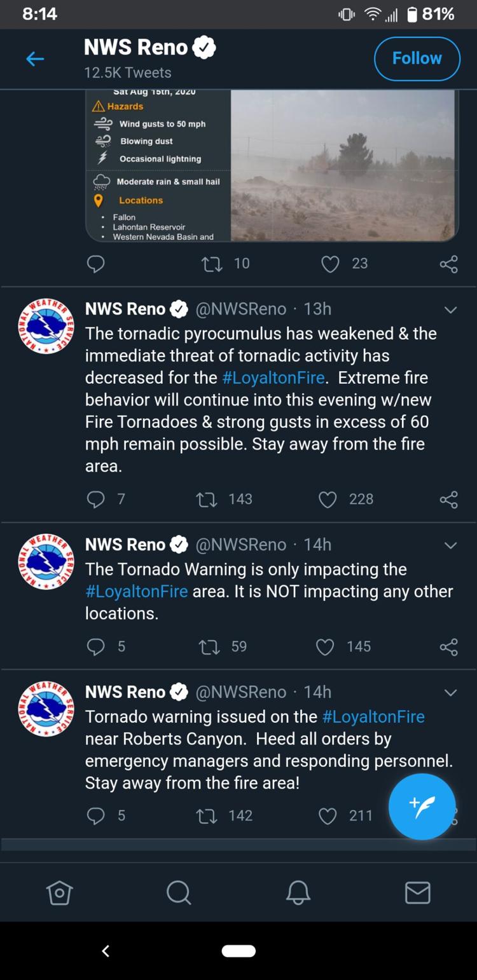Open the Search tab in bottom bar

(179, 893)
